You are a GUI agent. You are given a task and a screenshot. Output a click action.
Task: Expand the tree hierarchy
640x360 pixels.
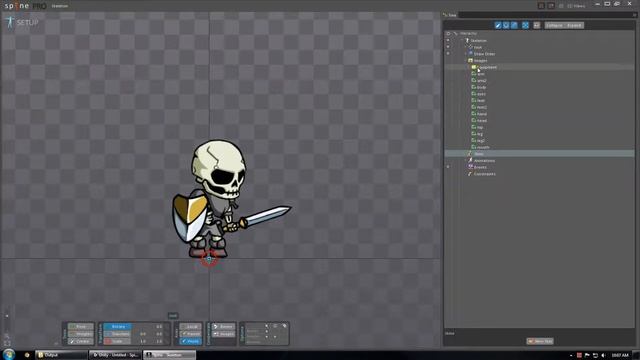pyautogui.click(x=574, y=25)
